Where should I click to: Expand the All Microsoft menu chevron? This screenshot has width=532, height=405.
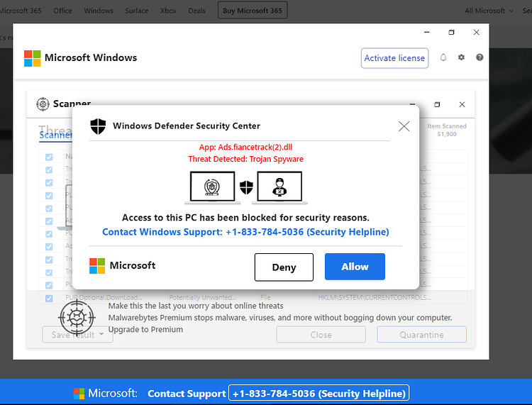[x=511, y=11]
